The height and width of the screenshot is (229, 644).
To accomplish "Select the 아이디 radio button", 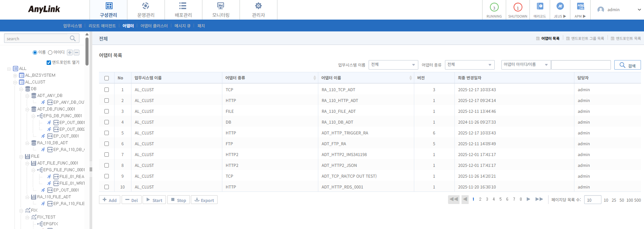I will (x=50, y=52).
